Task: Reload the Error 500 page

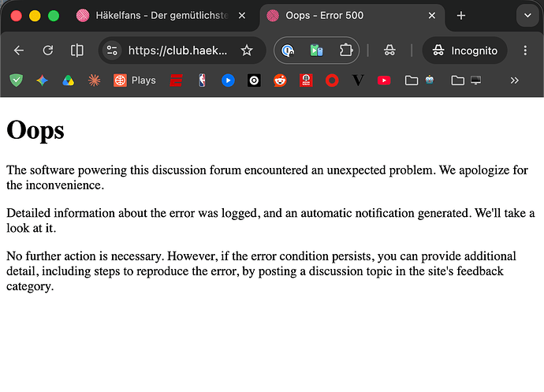Action: (x=48, y=50)
